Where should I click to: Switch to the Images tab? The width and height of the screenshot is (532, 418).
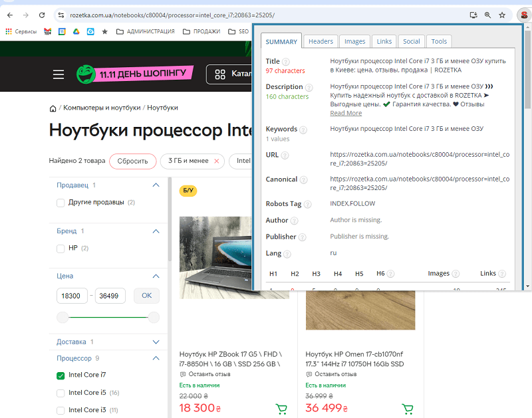(354, 41)
